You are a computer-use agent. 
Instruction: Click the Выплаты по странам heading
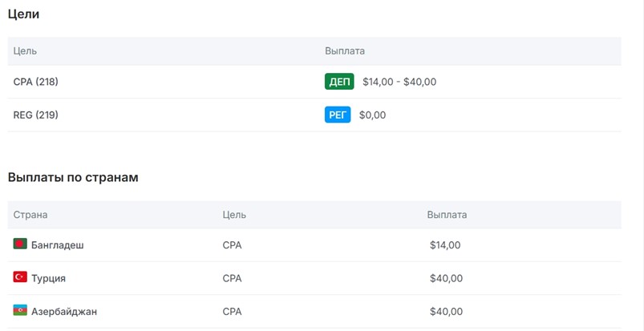coord(73,177)
